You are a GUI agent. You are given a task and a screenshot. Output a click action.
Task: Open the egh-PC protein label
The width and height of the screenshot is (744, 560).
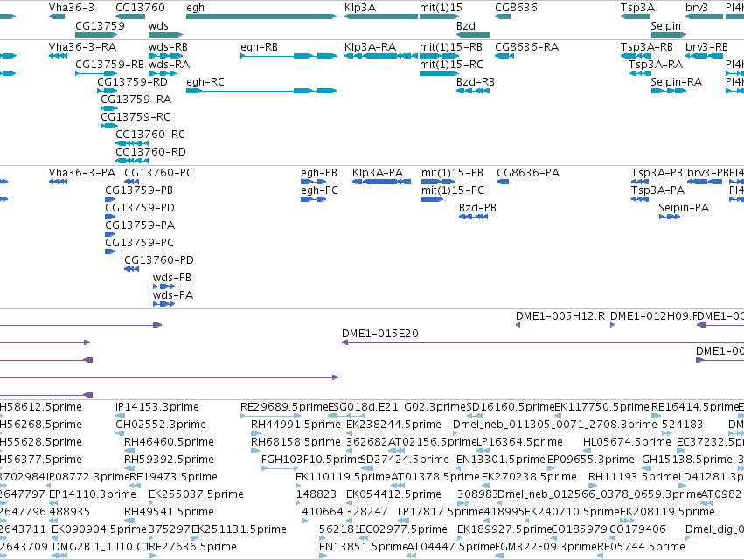click(319, 190)
